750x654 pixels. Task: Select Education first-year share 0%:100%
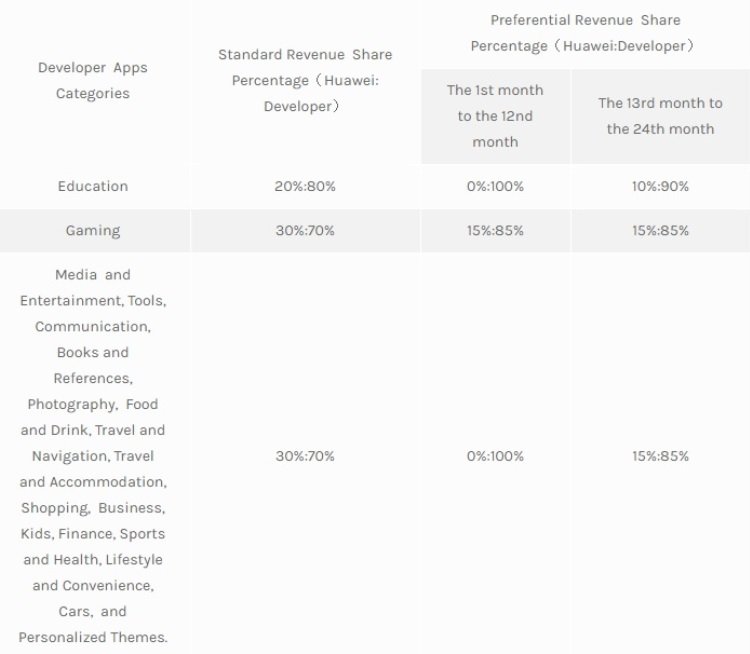coord(495,186)
